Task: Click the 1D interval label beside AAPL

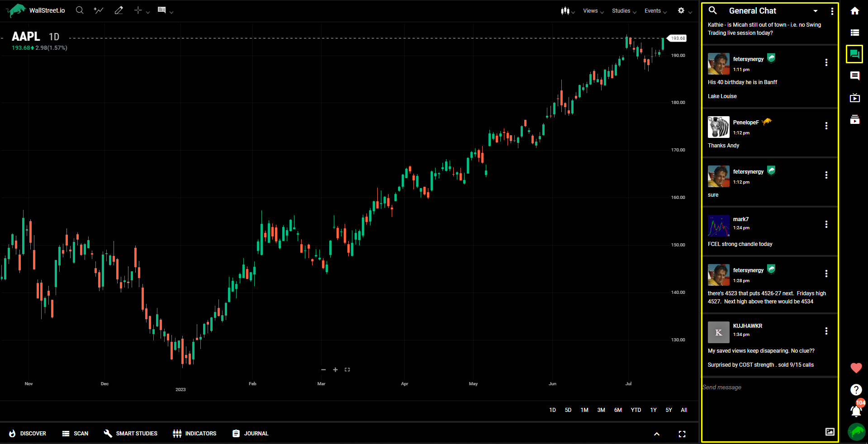Action: [x=54, y=37]
